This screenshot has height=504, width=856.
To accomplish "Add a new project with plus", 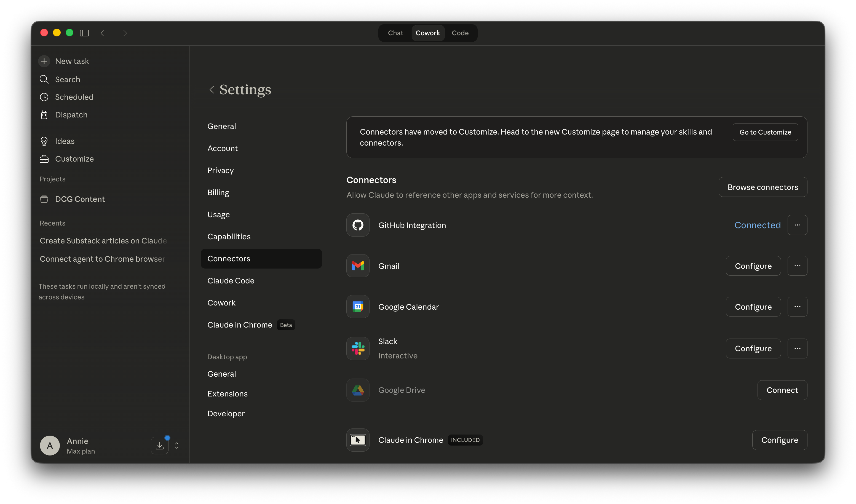I will 176,179.
